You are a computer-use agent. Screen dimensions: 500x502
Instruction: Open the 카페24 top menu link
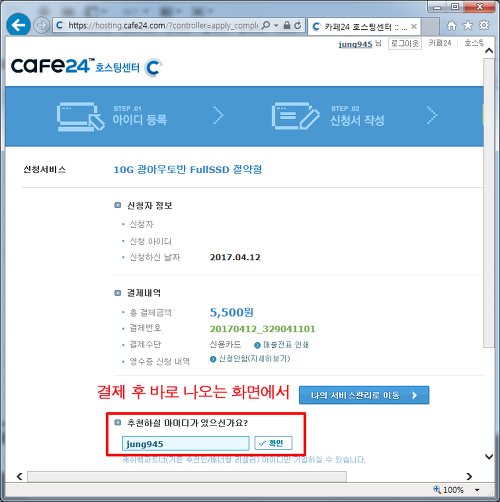tap(440, 43)
